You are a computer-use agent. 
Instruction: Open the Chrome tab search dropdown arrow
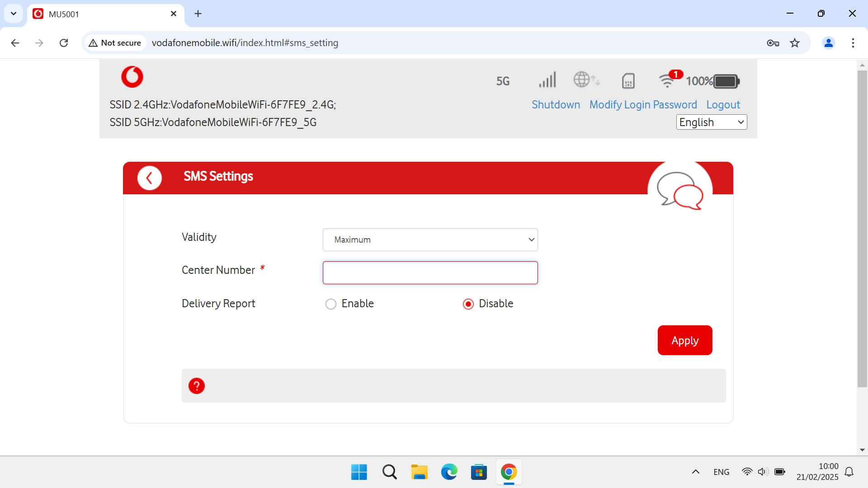coord(14,14)
